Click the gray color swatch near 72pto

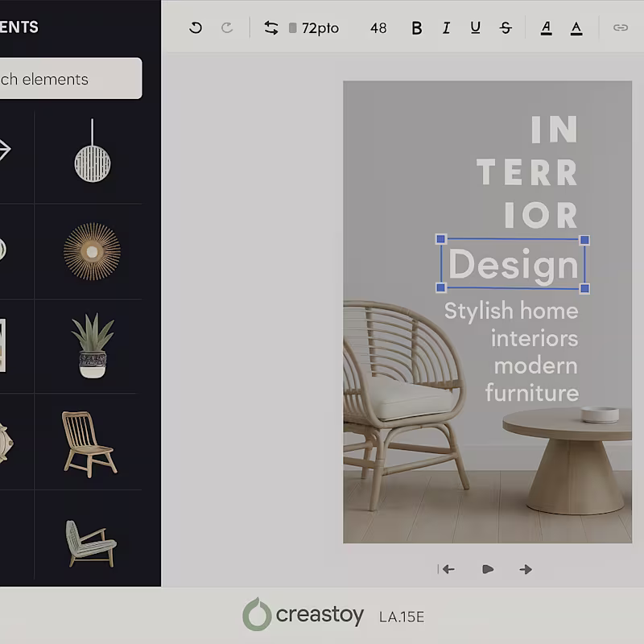(291, 27)
